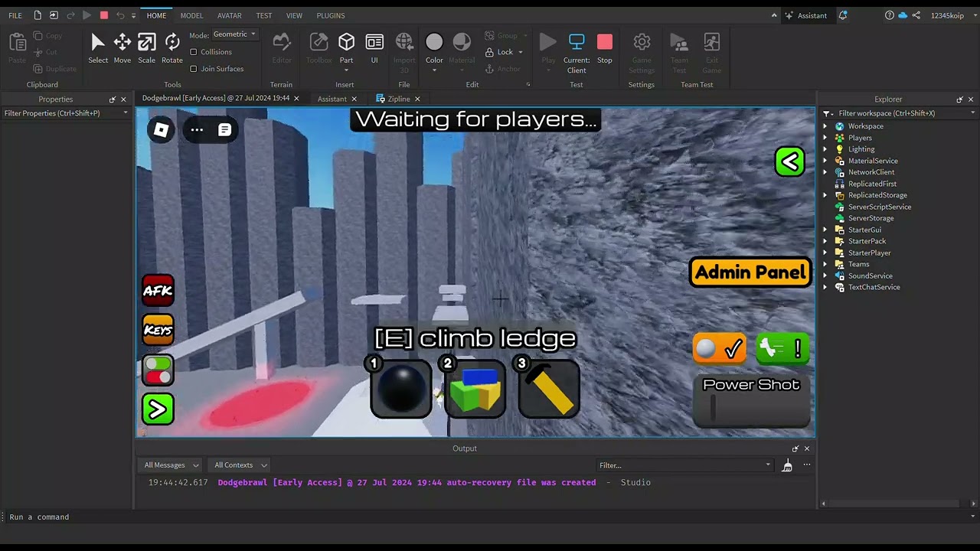Select the building blocks in hotbar slot 2
The image size is (980, 551).
click(475, 389)
